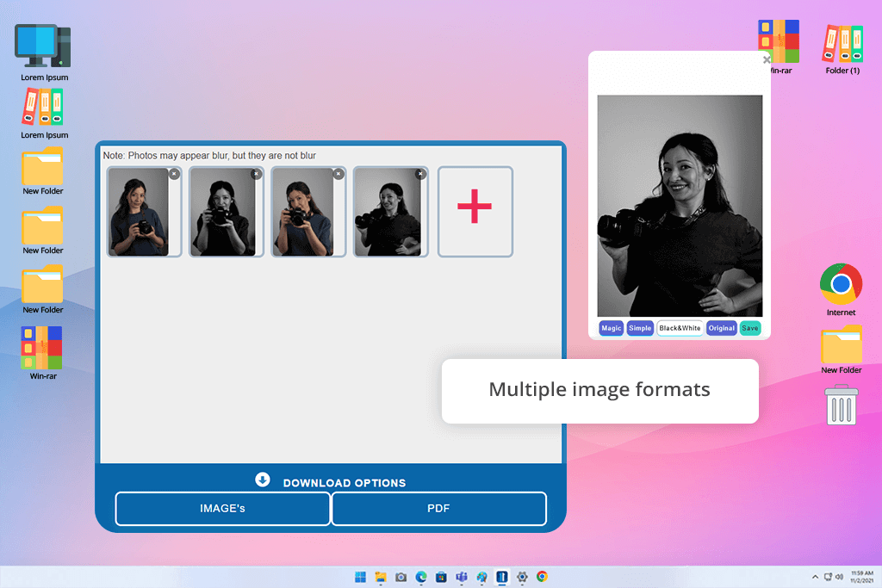Apply the Simple filter
Image resolution: width=882 pixels, height=588 pixels.
click(x=640, y=328)
